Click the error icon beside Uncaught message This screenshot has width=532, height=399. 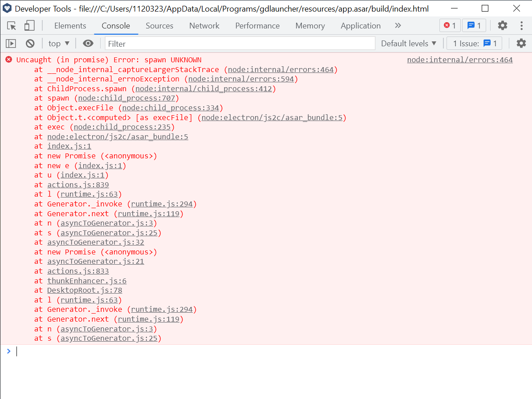click(9, 60)
